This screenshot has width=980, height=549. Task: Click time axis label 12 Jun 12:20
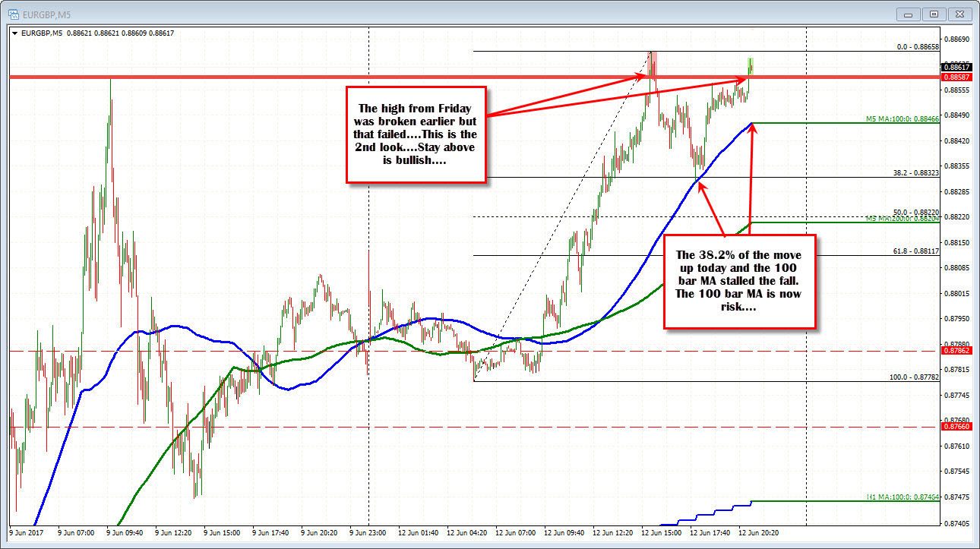click(613, 532)
